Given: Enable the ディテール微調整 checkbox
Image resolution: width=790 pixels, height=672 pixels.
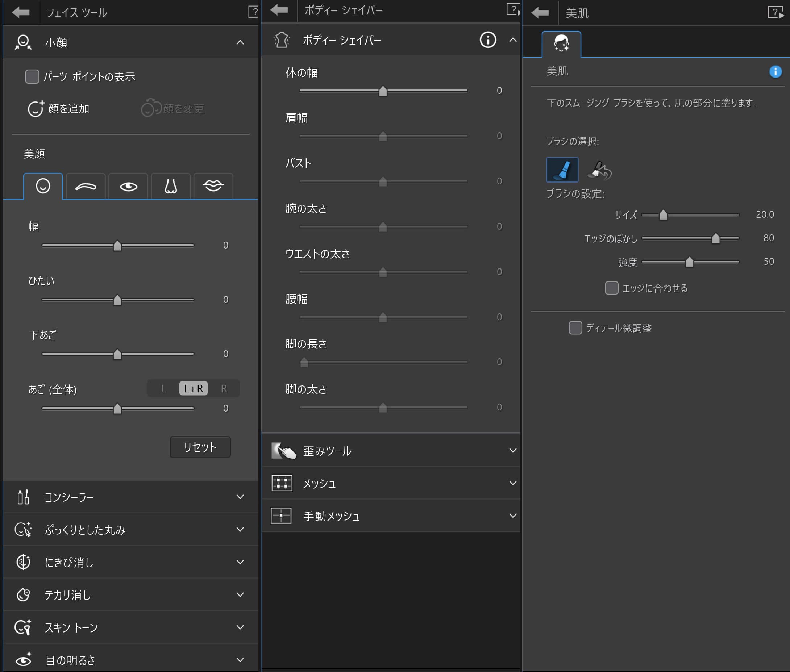Looking at the screenshot, I should point(575,328).
